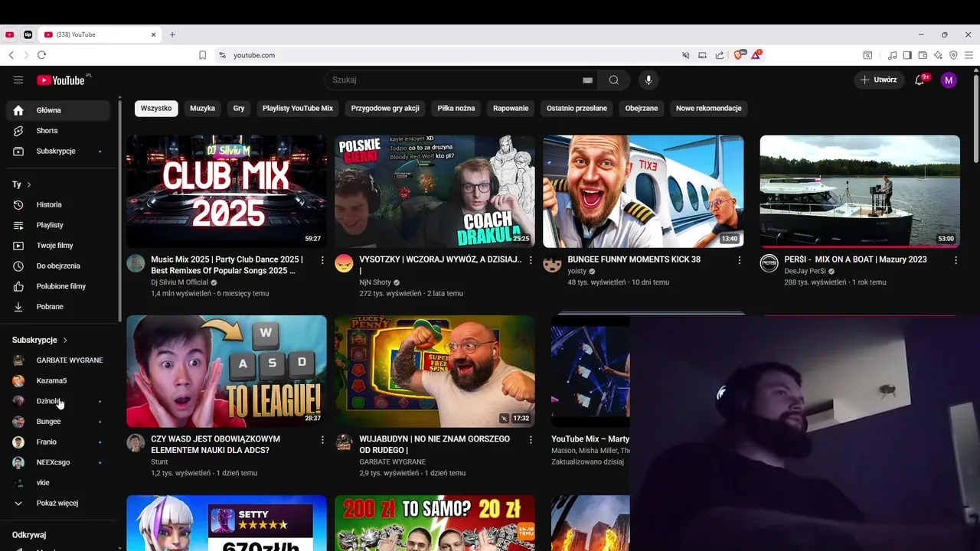Bookmark this page icon
Viewport: 980px width, 551px height.
[202, 55]
